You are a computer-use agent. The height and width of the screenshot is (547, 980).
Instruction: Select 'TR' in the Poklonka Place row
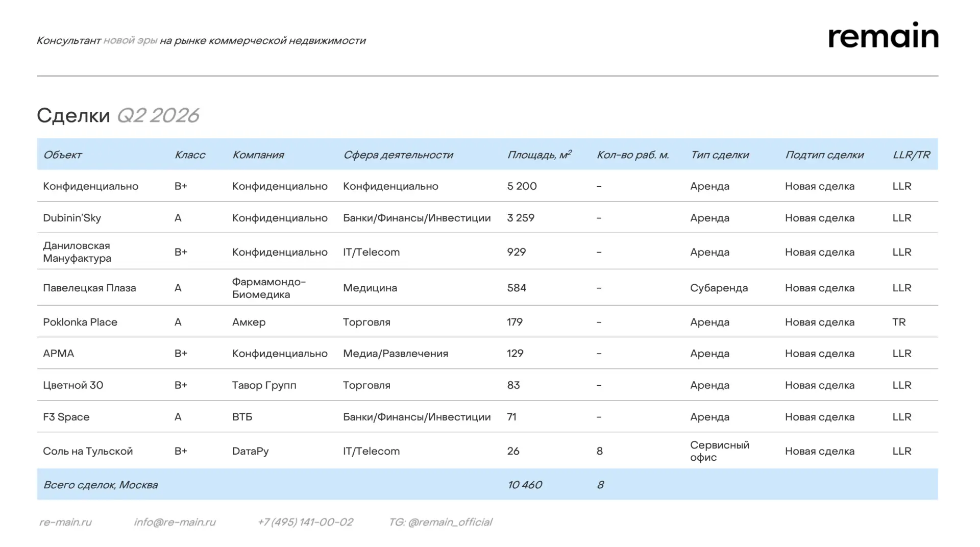click(899, 322)
